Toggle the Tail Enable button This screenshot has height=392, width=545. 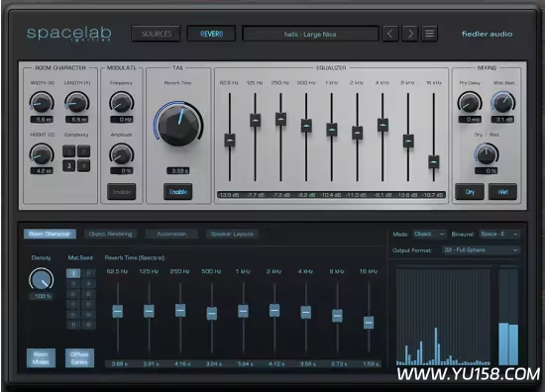pyautogui.click(x=178, y=192)
